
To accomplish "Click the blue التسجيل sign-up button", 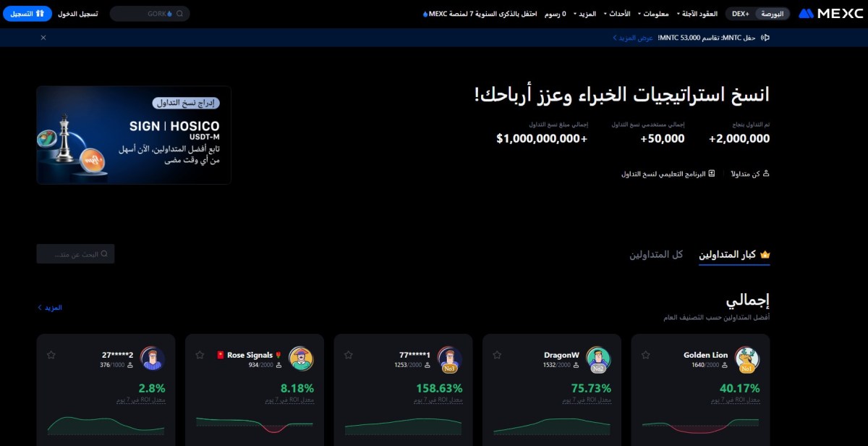I will tap(33, 14).
